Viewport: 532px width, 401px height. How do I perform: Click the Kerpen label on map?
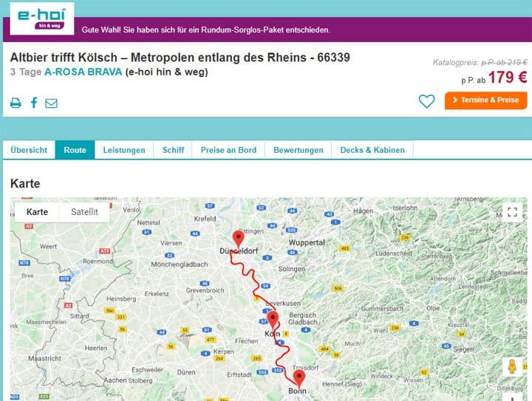click(224, 352)
